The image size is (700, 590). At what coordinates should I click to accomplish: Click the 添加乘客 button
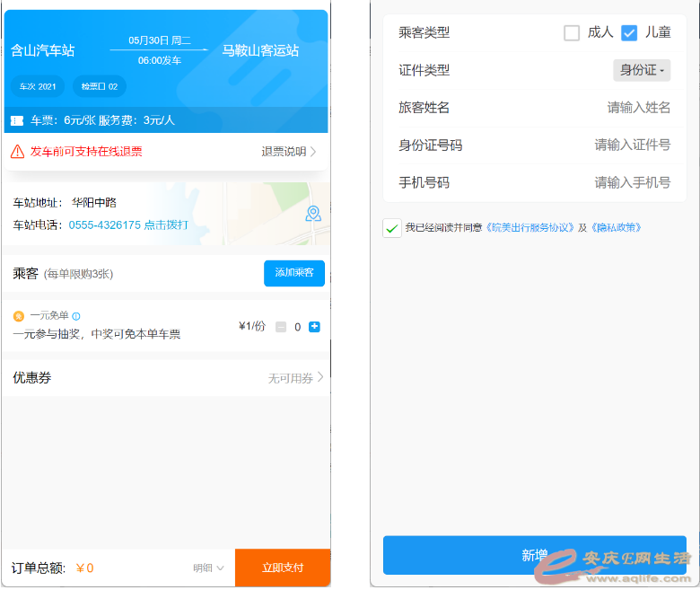coord(293,273)
